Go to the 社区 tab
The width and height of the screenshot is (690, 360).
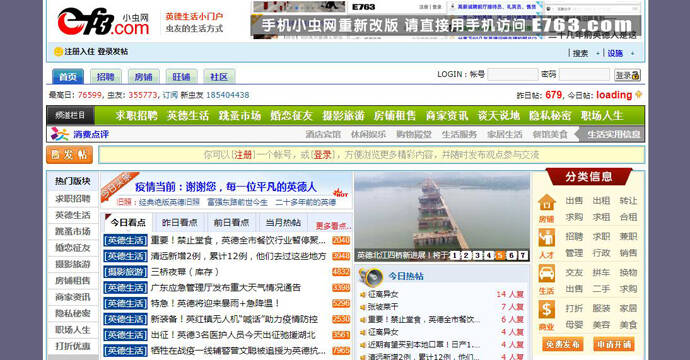[219, 77]
